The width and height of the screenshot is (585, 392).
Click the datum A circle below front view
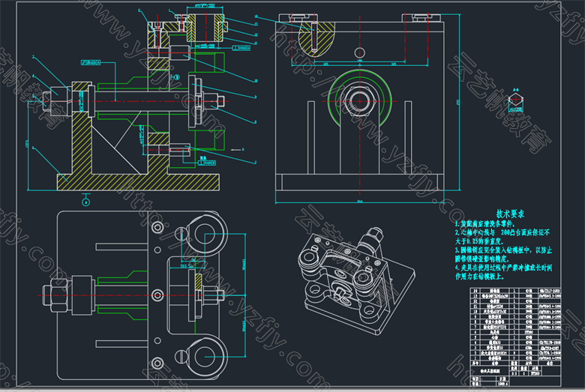tap(86, 202)
